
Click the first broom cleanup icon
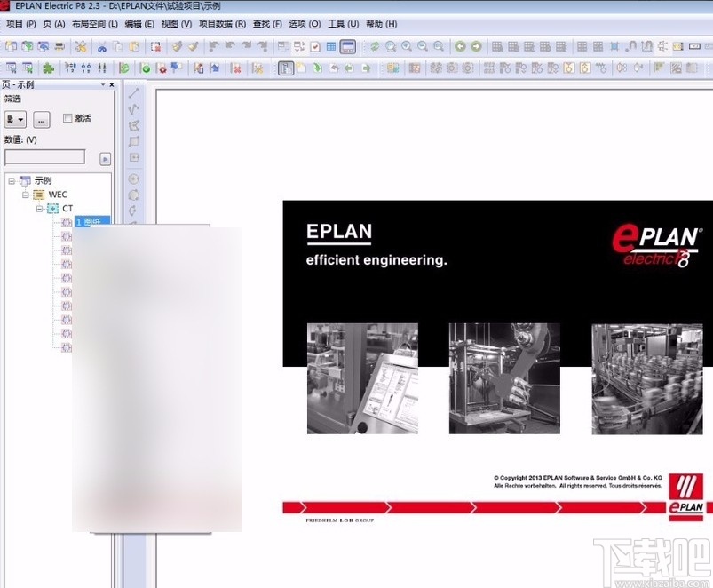click(177, 46)
